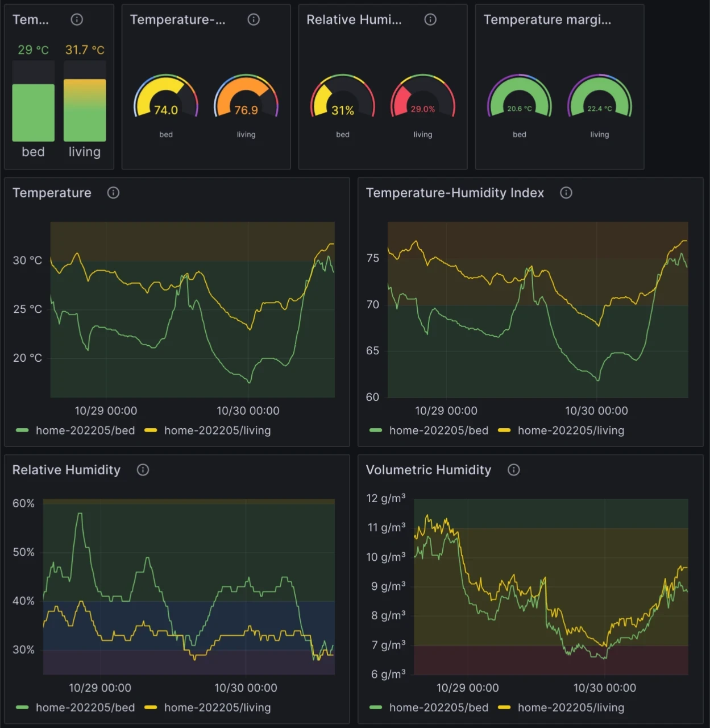Viewport: 710px width, 728px height.
Task: Open the Temperature graph panel title menu
Action: tap(52, 193)
